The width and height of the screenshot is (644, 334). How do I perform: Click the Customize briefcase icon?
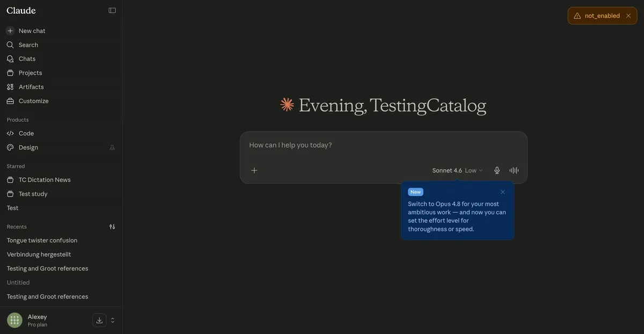(10, 100)
